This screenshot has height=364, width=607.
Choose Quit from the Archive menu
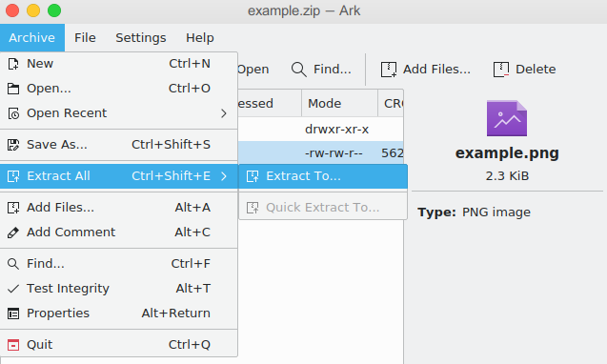[118, 345]
